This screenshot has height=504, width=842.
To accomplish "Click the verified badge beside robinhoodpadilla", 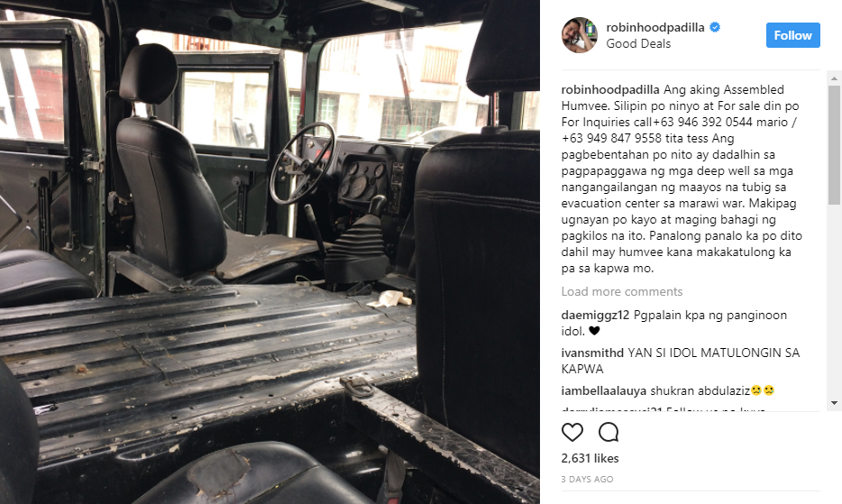I will click(715, 27).
